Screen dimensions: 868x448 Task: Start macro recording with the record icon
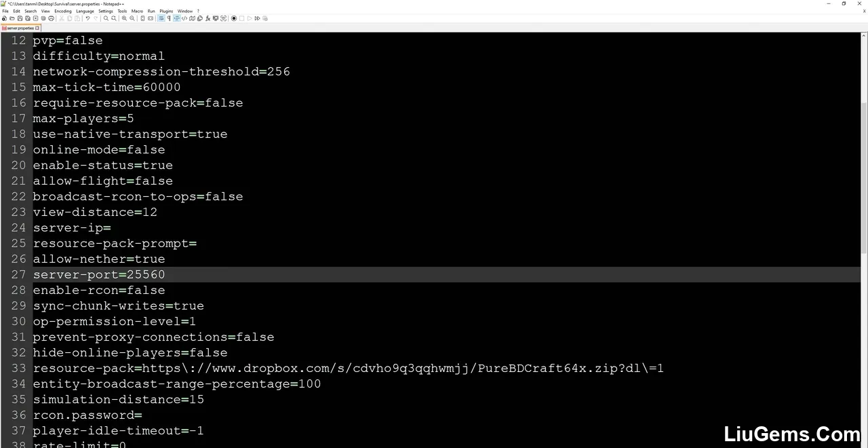coord(234,18)
